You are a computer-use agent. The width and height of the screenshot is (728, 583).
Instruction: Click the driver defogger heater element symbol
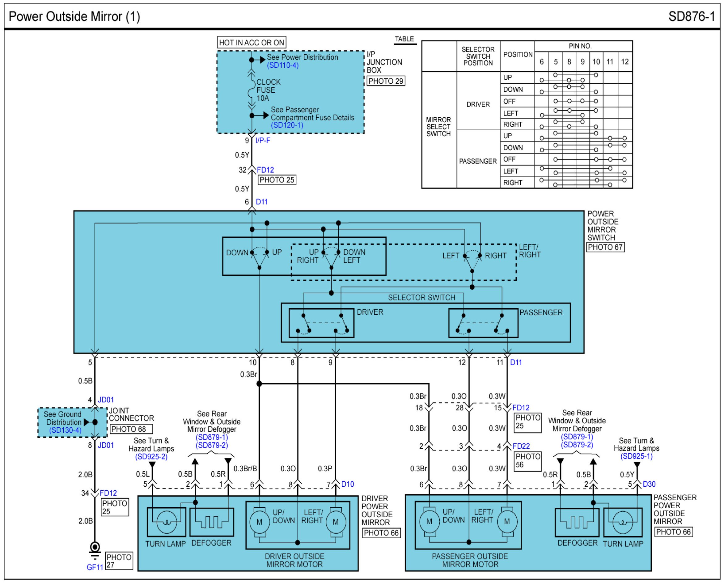[212, 522]
